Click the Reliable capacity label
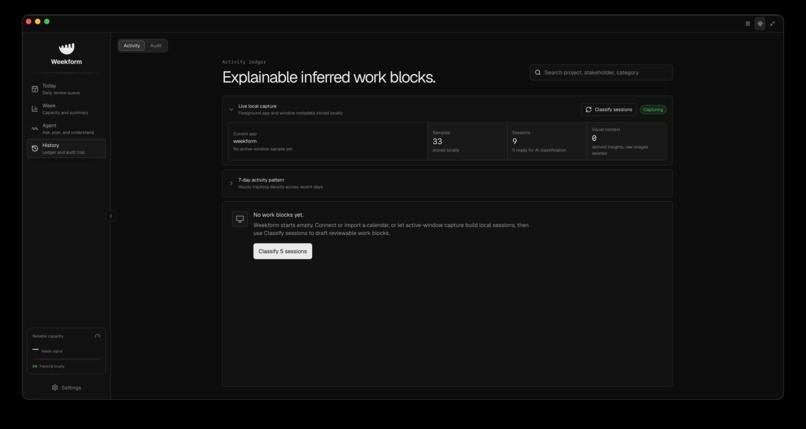The height and width of the screenshot is (429, 806). (x=48, y=337)
